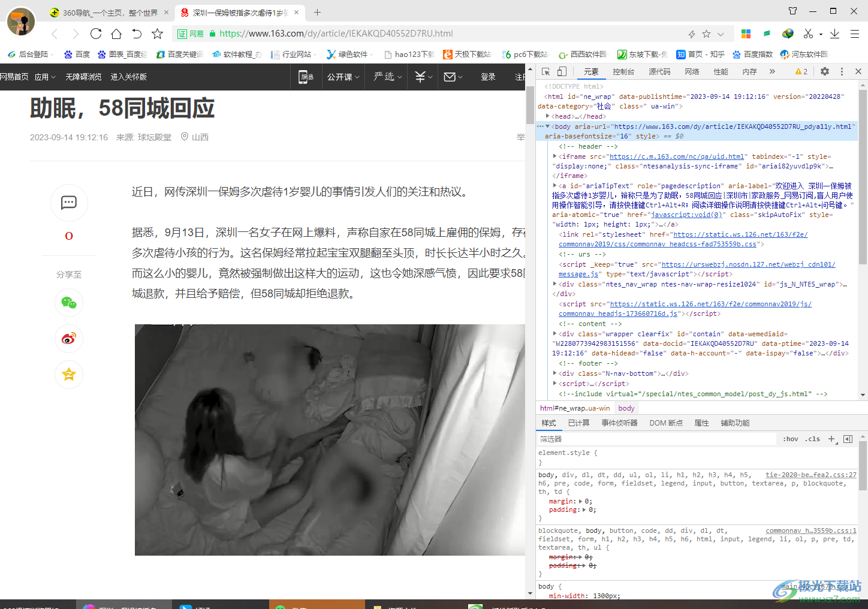Open the 严选 dropdown menu
Image resolution: width=868 pixels, height=609 pixels.
tap(388, 77)
